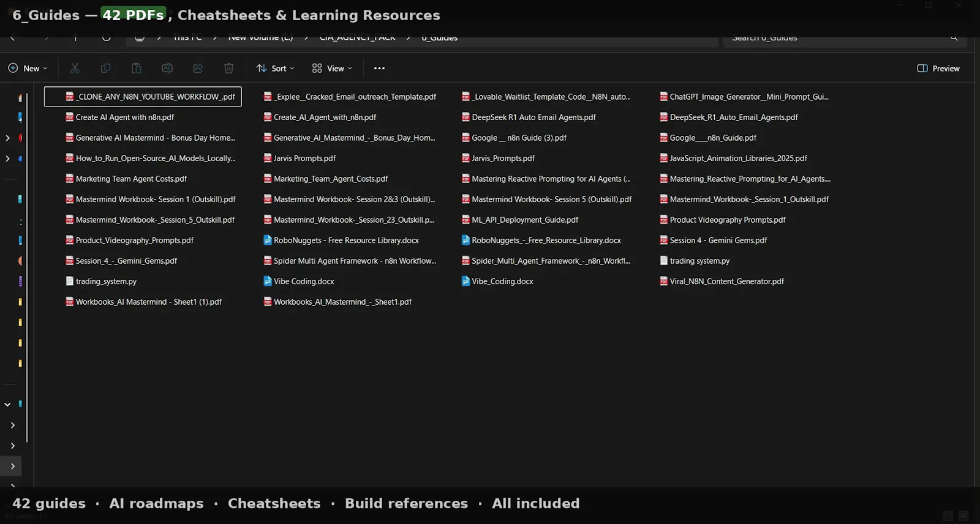Open the Sort dropdown
980x524 pixels.
click(x=275, y=69)
